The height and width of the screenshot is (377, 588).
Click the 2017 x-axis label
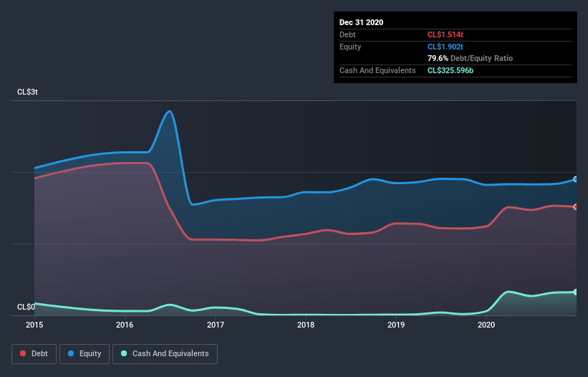216,325
